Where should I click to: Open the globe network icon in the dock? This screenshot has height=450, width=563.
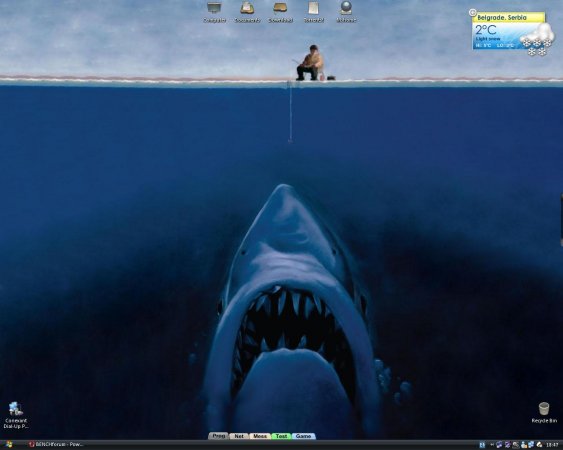[x=346, y=8]
